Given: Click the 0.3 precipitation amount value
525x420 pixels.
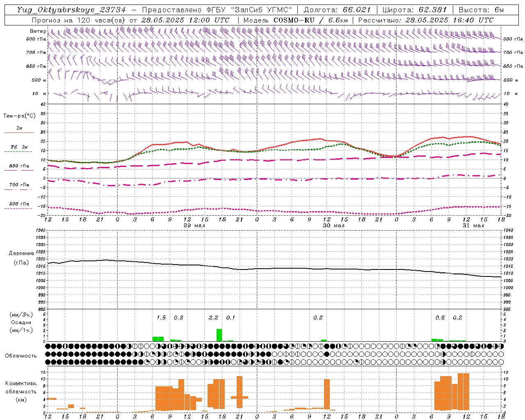Looking at the screenshot, I should (178, 317).
